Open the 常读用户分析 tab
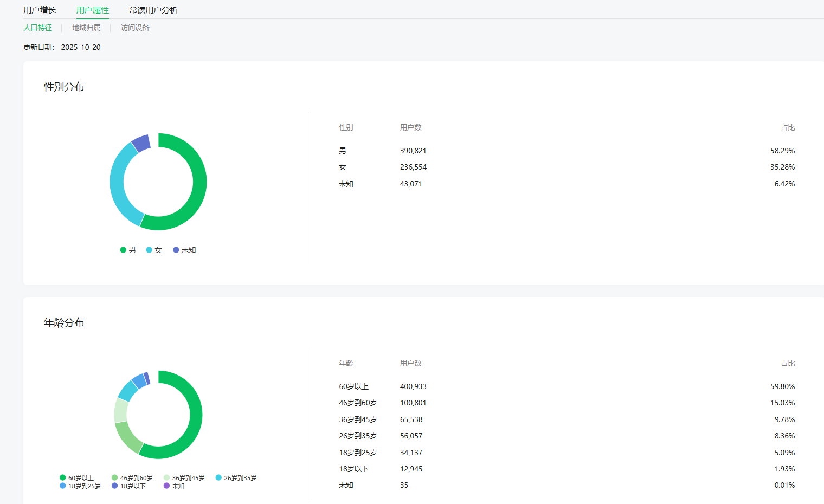The height and width of the screenshot is (504, 824). 153,10
